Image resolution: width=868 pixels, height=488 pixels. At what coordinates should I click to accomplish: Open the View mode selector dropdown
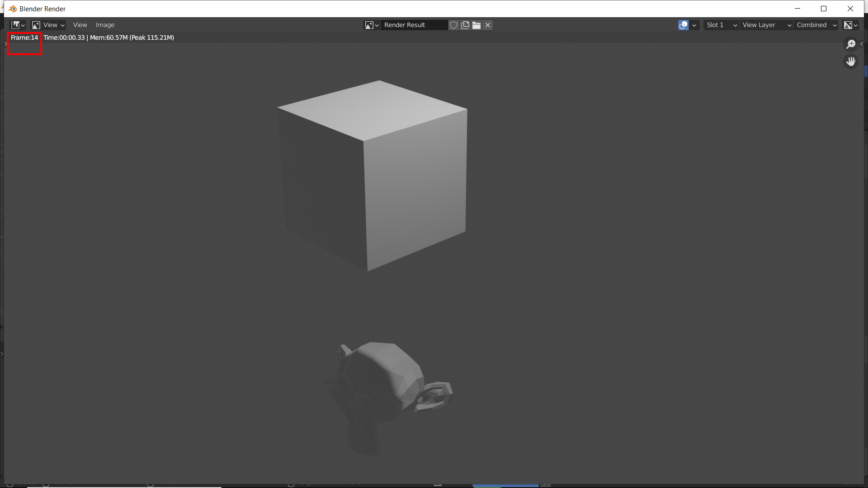(x=48, y=25)
